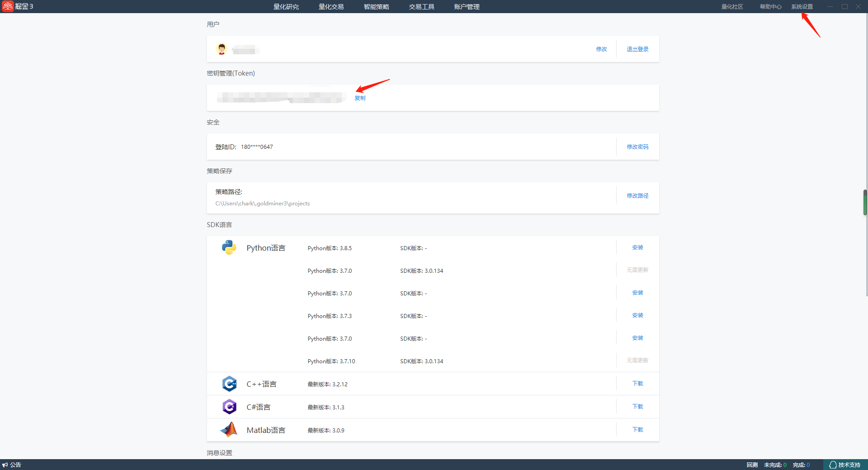
Task: Click the Python language logo icon
Action: (229, 247)
